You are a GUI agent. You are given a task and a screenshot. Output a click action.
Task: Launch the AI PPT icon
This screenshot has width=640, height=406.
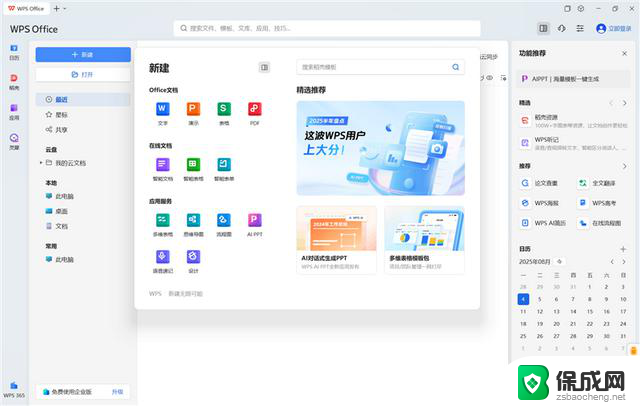pyautogui.click(x=255, y=220)
